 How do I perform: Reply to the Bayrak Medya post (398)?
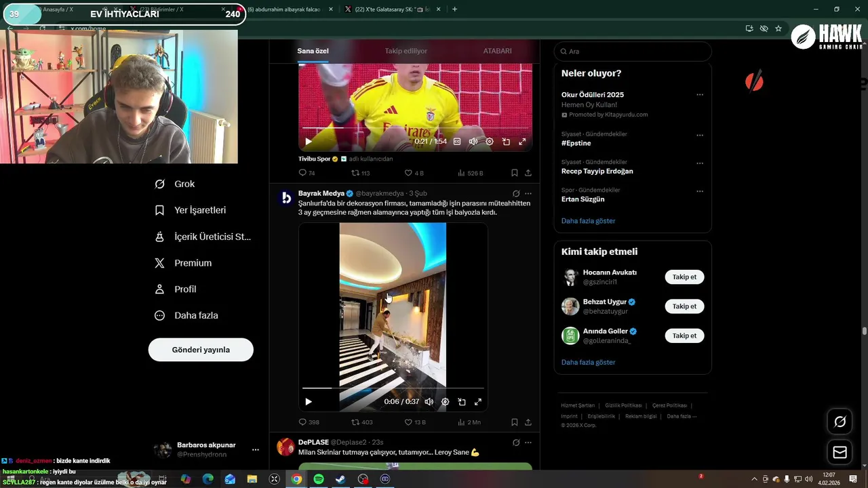[x=309, y=422]
